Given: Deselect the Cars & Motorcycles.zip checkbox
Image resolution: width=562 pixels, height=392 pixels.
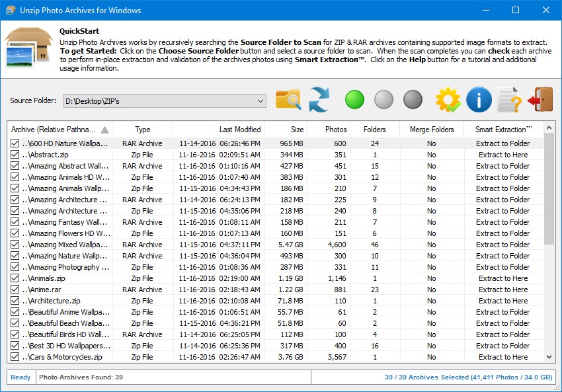Looking at the screenshot, I should click(x=16, y=357).
